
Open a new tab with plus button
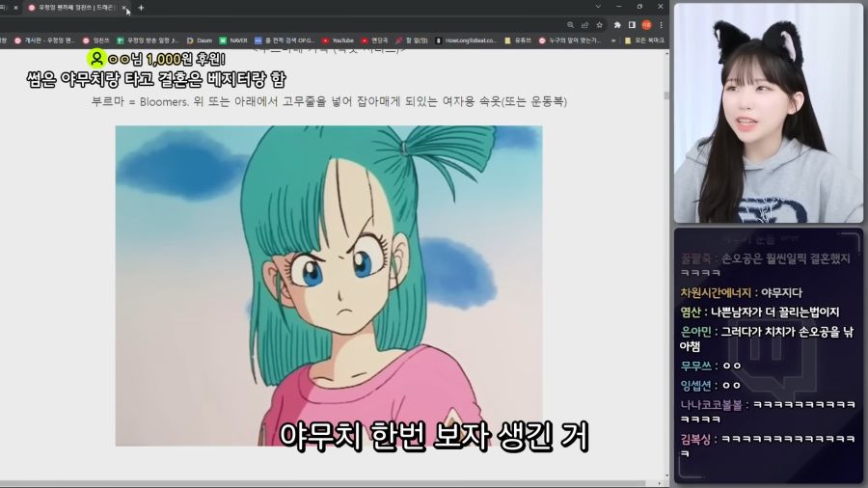point(141,8)
